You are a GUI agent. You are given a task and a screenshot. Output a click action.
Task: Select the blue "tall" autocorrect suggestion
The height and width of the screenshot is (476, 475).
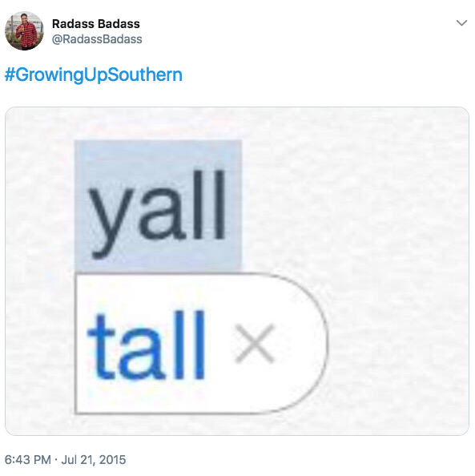pos(147,345)
